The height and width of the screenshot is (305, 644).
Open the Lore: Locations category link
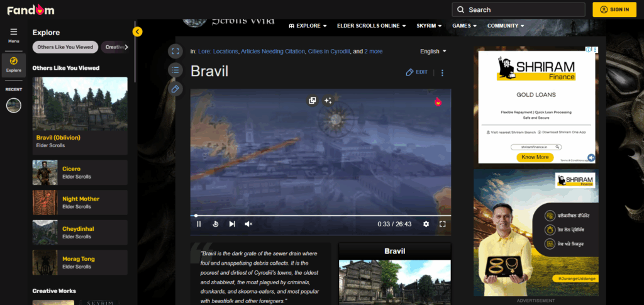coord(218,52)
